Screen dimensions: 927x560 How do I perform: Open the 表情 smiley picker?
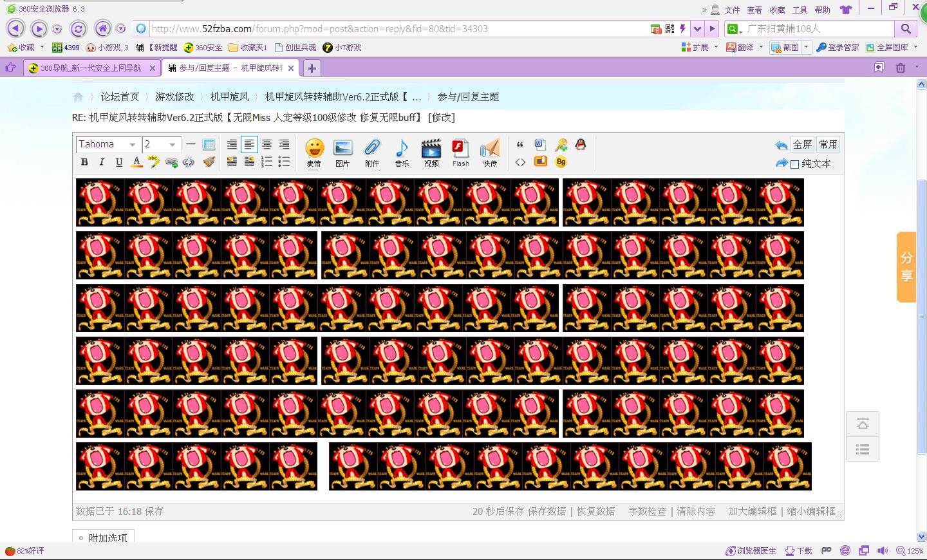pyautogui.click(x=314, y=153)
